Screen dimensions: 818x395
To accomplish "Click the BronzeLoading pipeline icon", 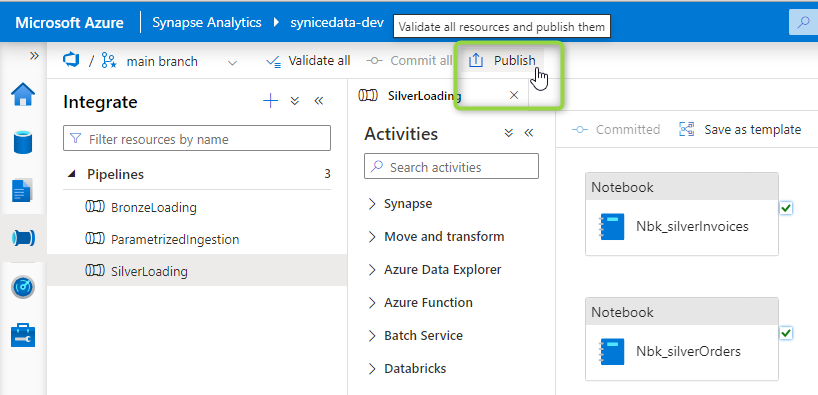I will click(x=94, y=207).
